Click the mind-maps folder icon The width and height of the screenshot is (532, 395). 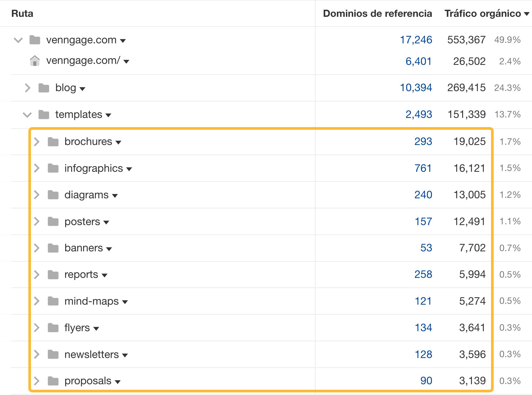[53, 301]
